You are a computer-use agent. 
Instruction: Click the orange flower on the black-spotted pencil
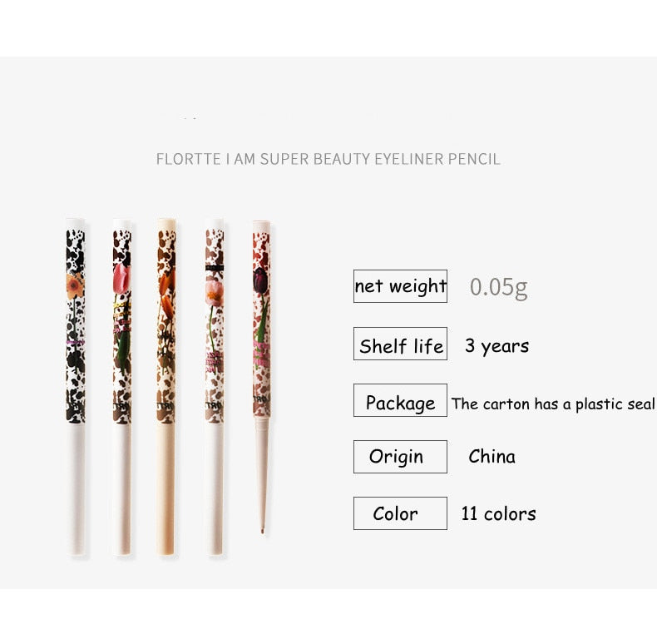pos(76,285)
